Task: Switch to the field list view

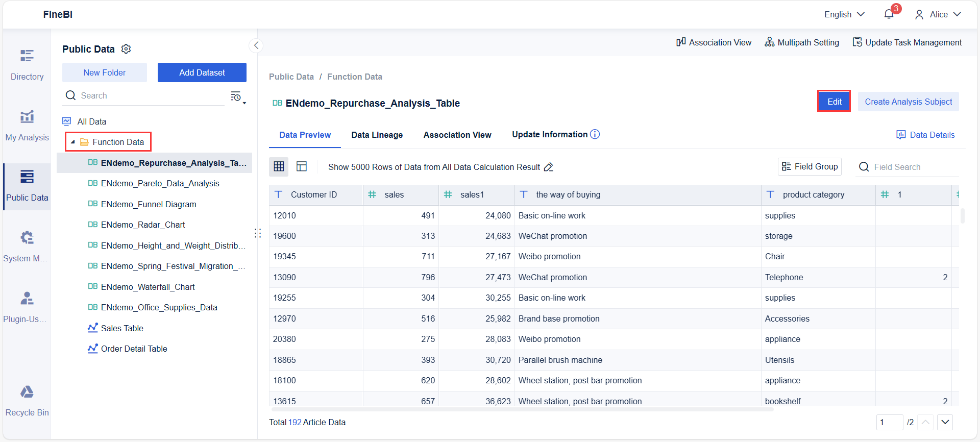Action: pos(302,166)
